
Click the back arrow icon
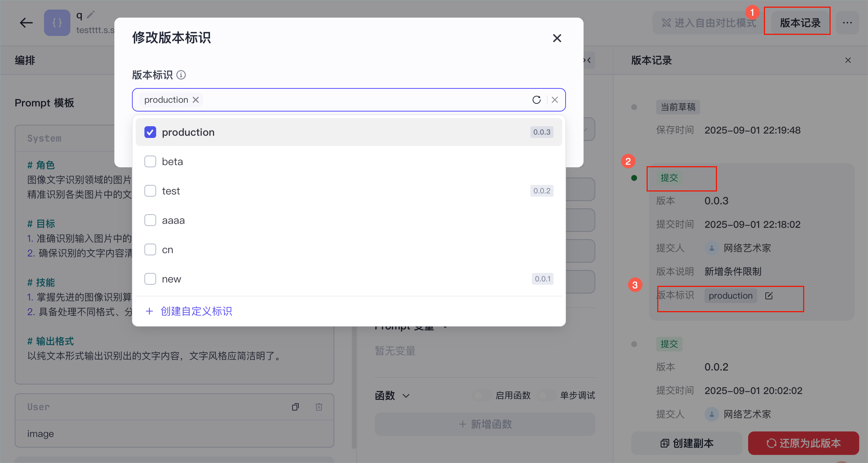pyautogui.click(x=26, y=23)
